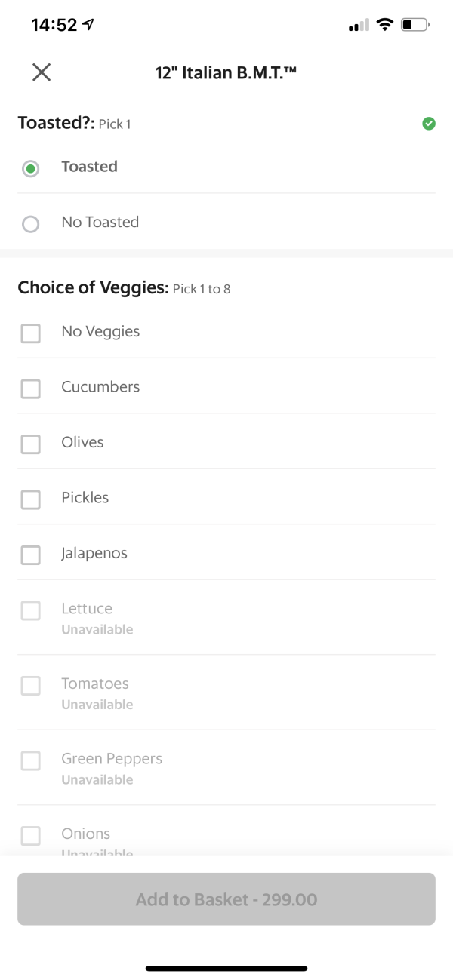This screenshot has width=453, height=980.
Task: Tap the unavailable Lettuce checkbox
Action: click(30, 610)
